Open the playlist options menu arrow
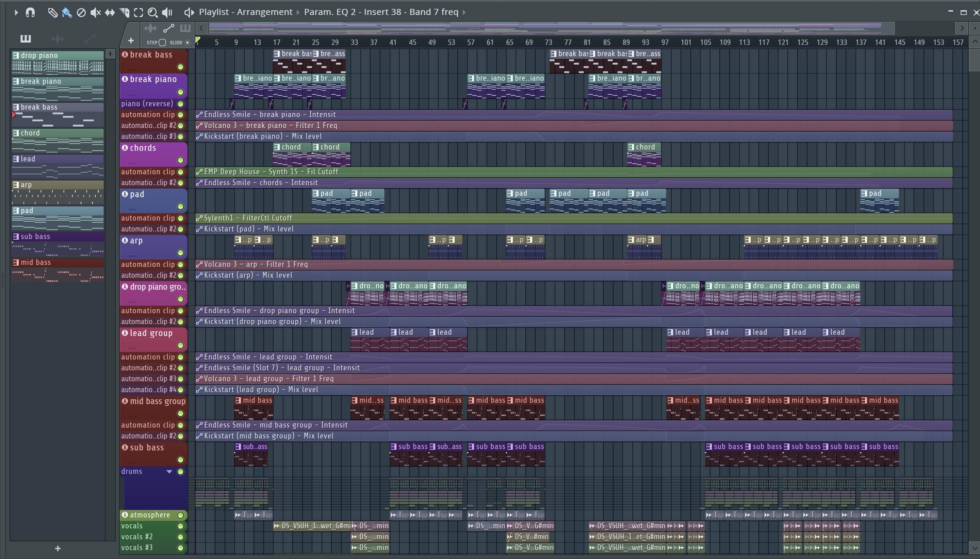The height and width of the screenshot is (559, 980). 16,13
